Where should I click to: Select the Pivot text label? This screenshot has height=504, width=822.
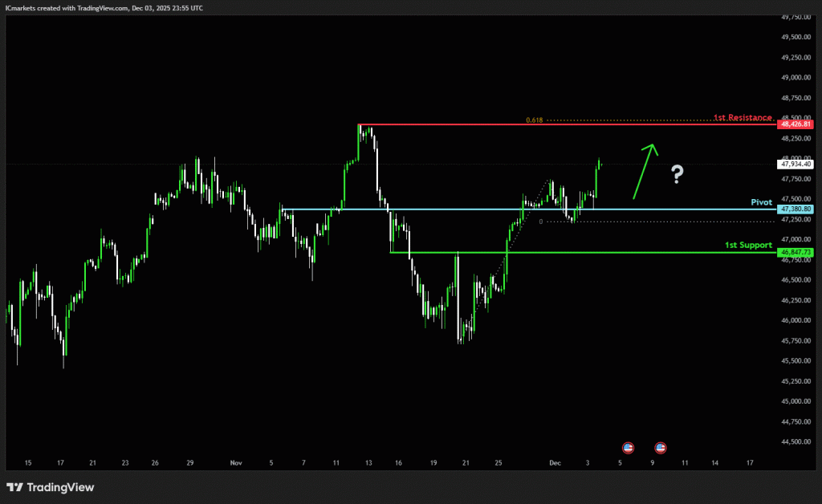[761, 202]
